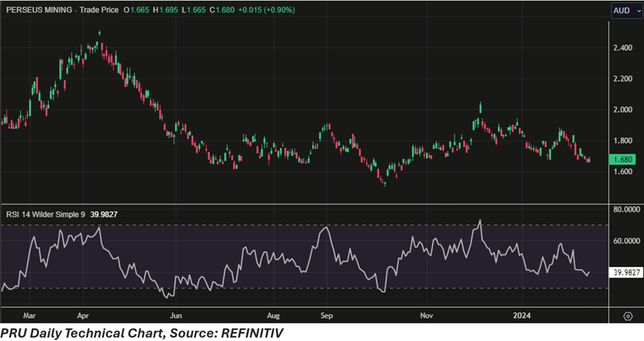
Task: Click the PERSEUS MINING Trade Price title
Action: (x=63, y=10)
